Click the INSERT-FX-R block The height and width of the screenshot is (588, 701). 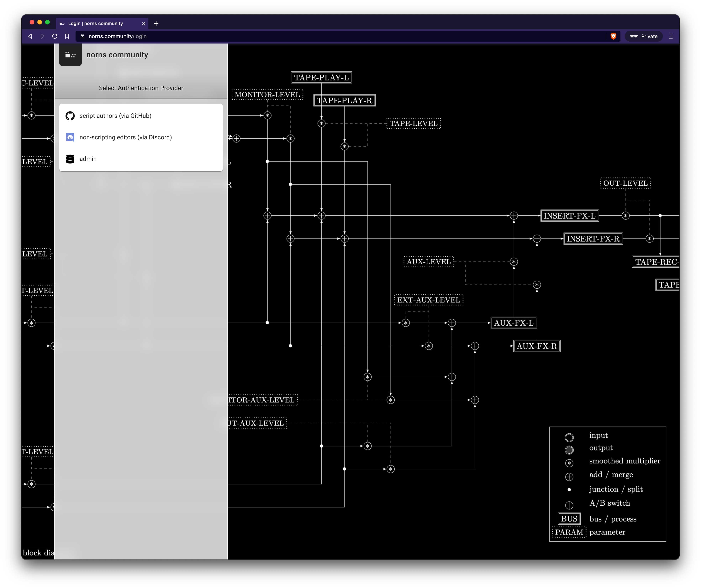point(593,239)
